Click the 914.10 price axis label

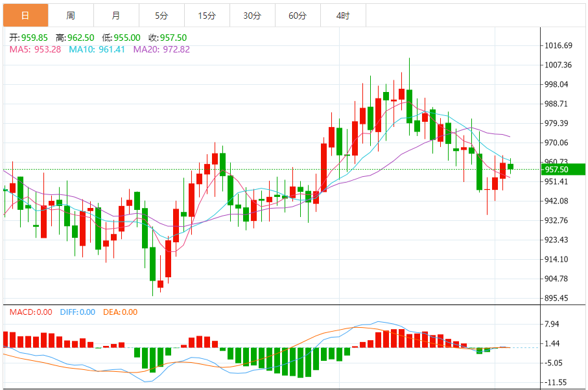556,259
